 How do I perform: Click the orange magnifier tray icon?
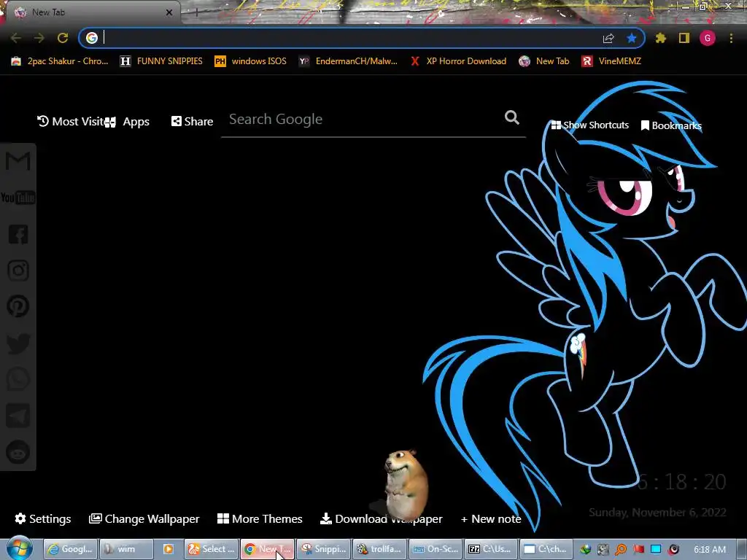(x=621, y=550)
